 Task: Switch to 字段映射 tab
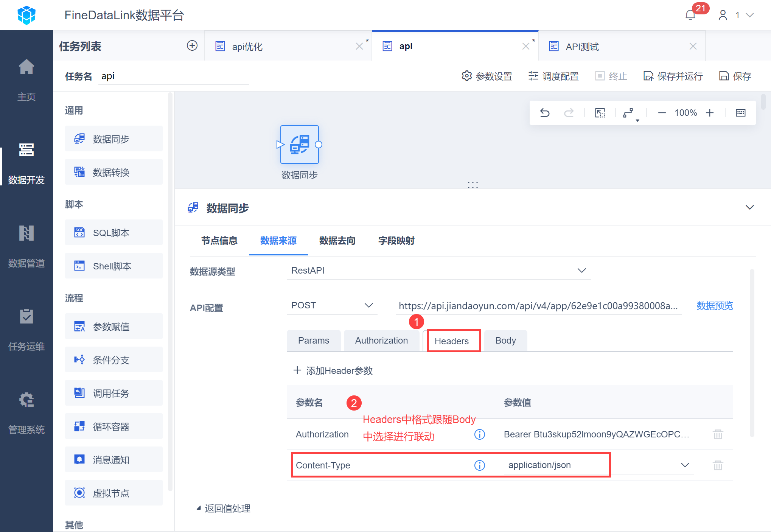click(396, 241)
